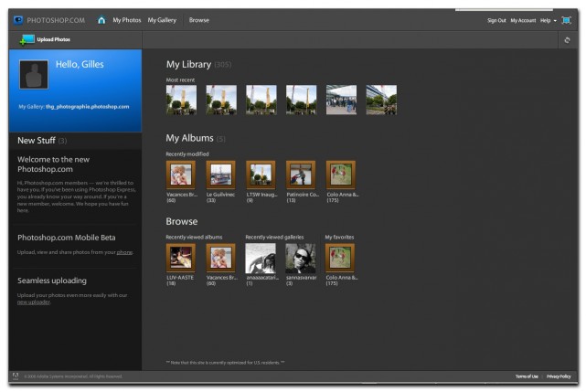586x392 pixels.
Task: Open the Help dropdown menu
Action: [x=548, y=20]
